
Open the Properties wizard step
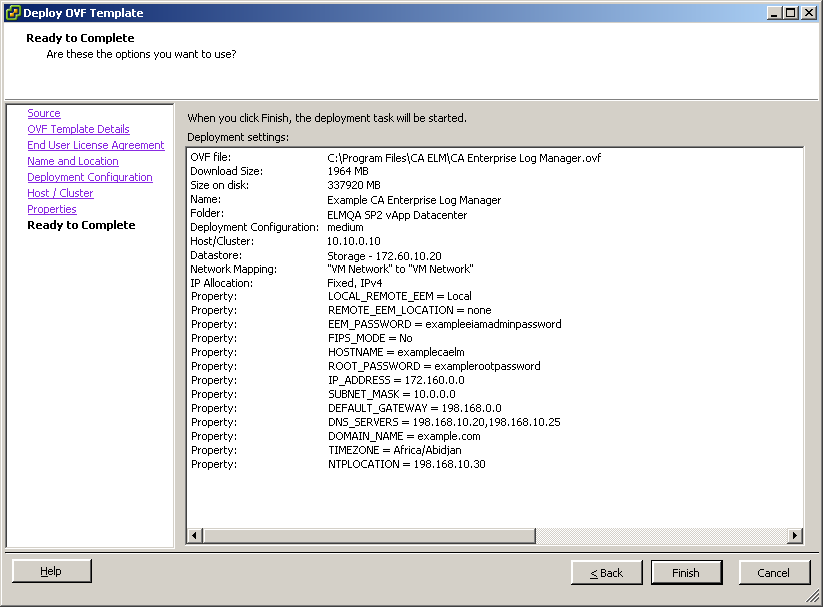coord(51,209)
